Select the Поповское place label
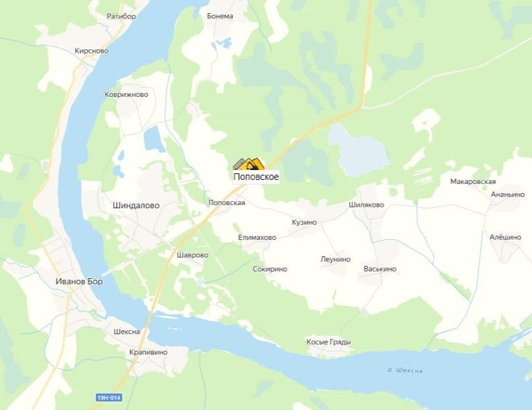Viewport: 532px width, 410px height. pos(256,177)
